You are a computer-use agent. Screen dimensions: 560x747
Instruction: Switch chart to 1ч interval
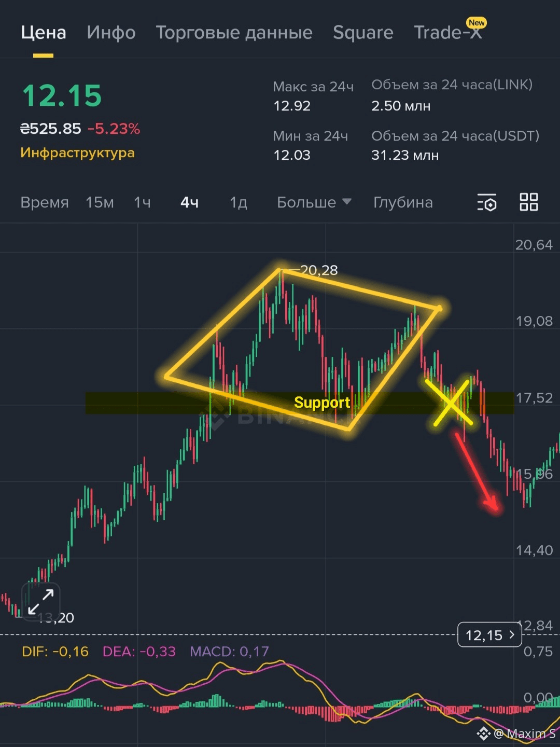pyautogui.click(x=142, y=202)
